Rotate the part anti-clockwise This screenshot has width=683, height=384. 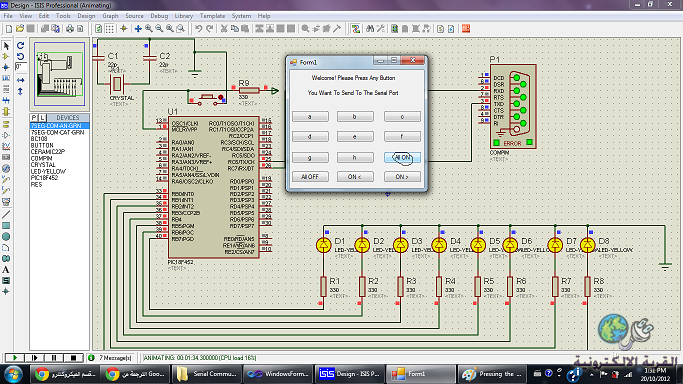tap(20, 57)
